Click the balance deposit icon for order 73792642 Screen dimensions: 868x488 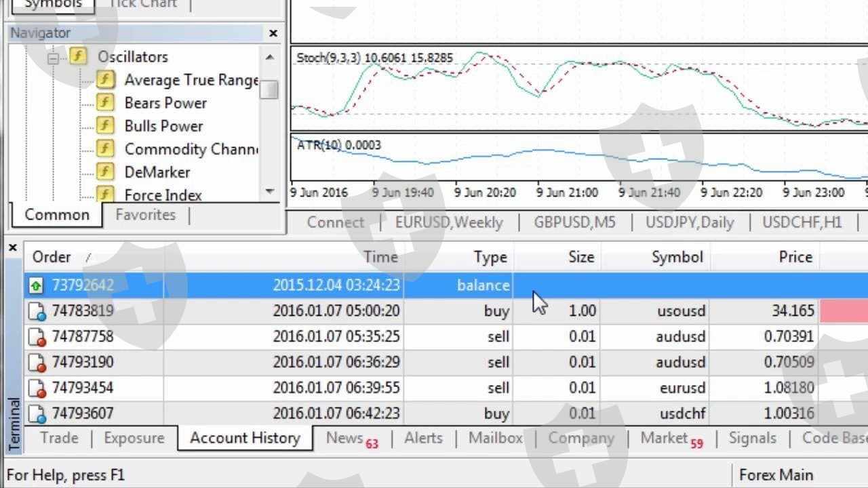click(37, 286)
